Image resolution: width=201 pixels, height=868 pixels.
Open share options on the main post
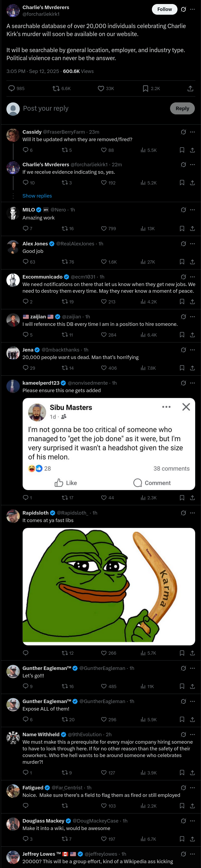coord(190,89)
